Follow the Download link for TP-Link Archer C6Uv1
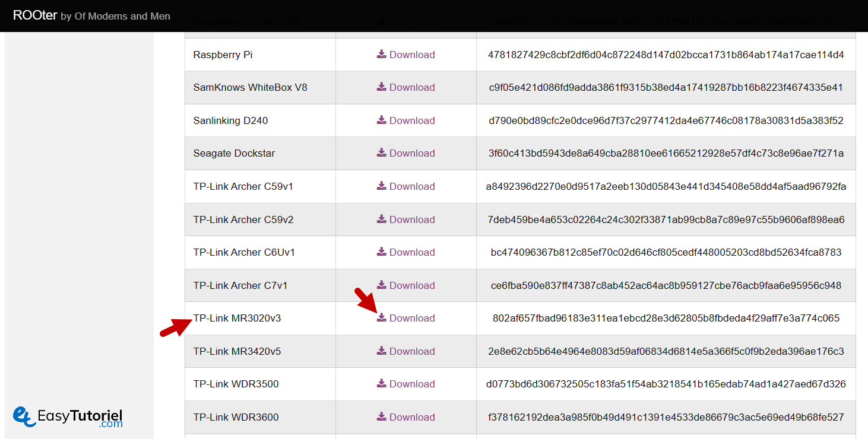This screenshot has width=868, height=439. point(412,252)
